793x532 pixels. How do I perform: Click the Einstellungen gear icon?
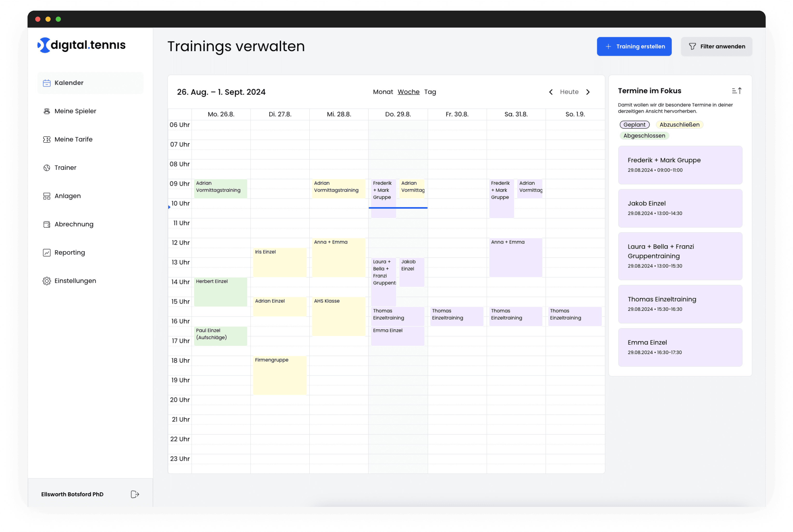[x=47, y=281]
